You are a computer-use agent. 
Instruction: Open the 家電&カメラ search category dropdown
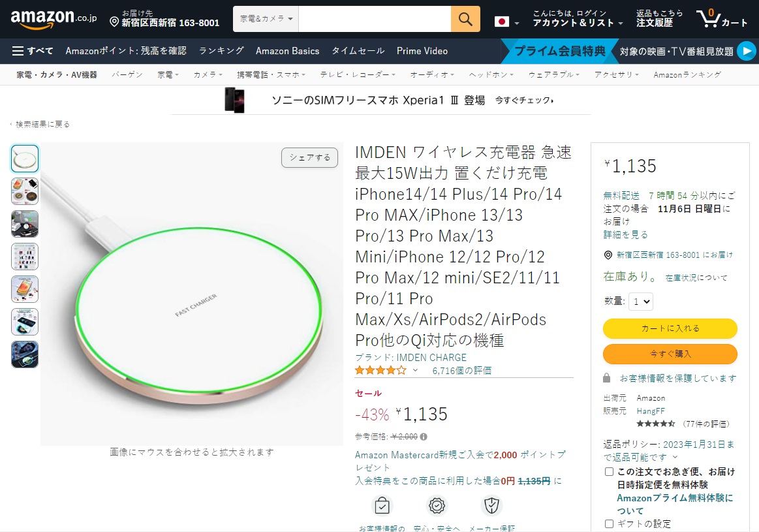pyautogui.click(x=265, y=19)
